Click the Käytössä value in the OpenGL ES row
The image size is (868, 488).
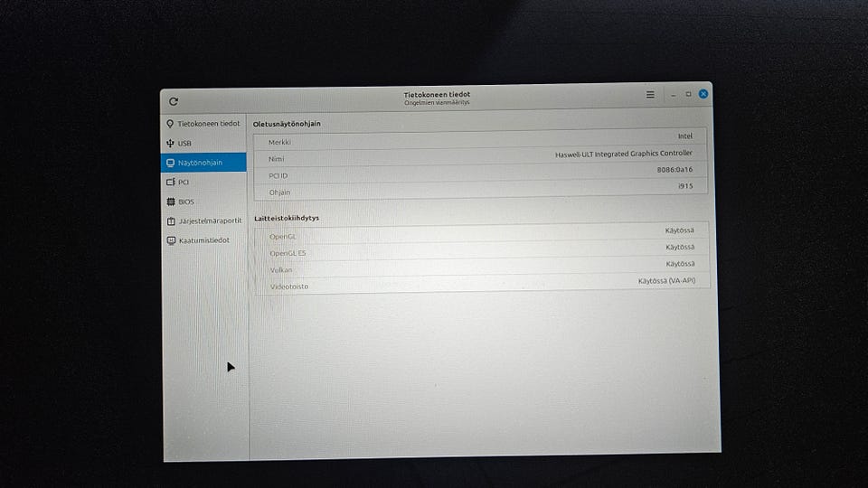[680, 247]
